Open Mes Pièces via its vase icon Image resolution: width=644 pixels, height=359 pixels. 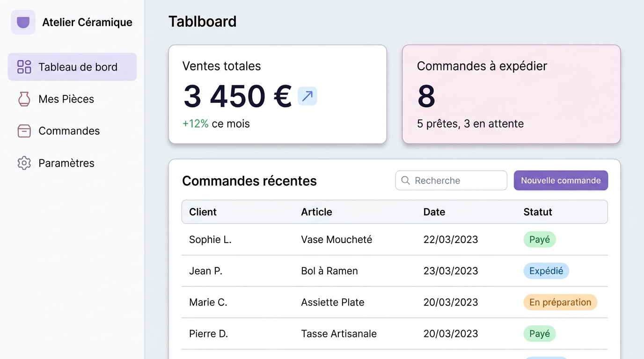pyautogui.click(x=24, y=99)
